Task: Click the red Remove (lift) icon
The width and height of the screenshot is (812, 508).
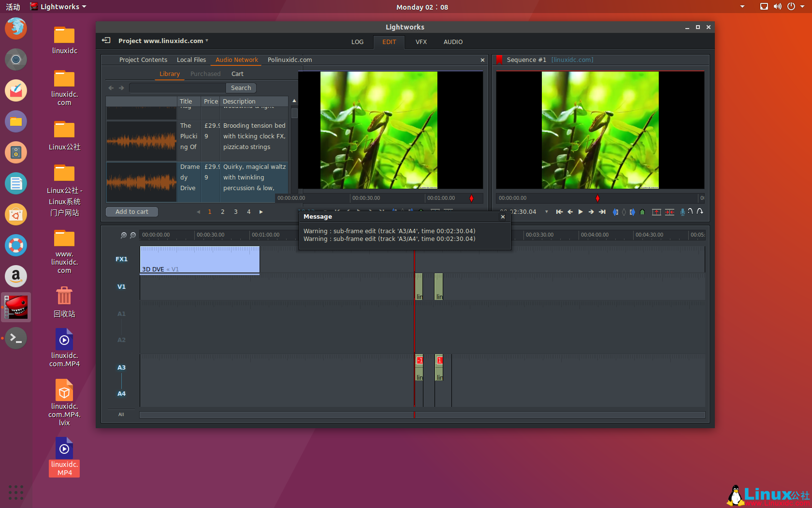Action: [656, 212]
